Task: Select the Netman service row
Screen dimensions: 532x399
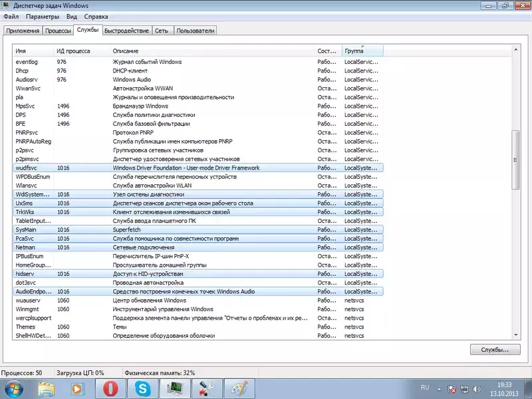Action: pyautogui.click(x=198, y=247)
